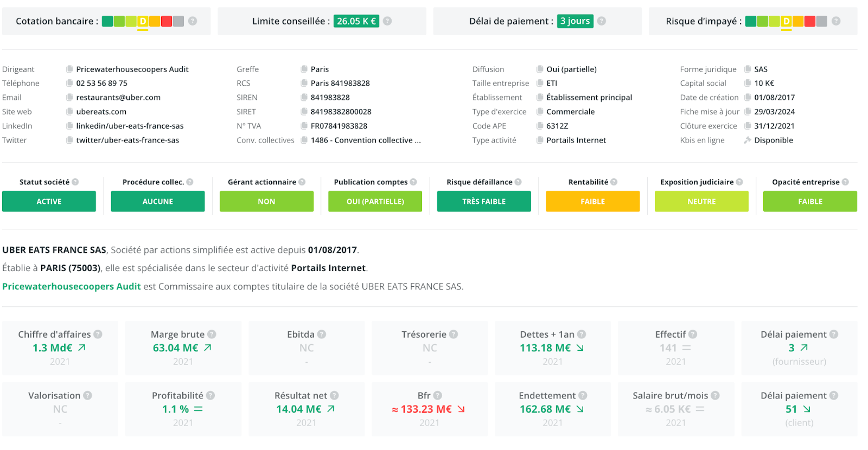Copy the Code APE 6312Z icon
This screenshot has height=450, width=868.
[x=540, y=126]
